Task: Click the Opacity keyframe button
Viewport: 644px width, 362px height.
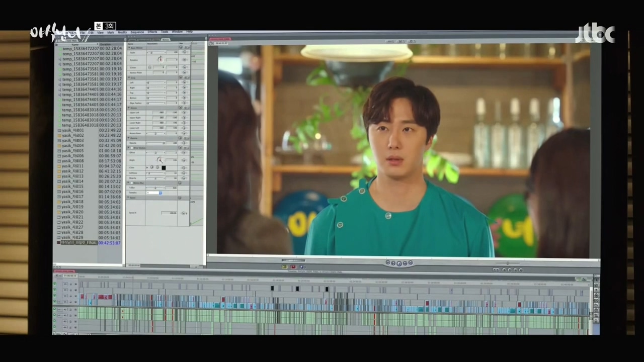Action: [185, 143]
